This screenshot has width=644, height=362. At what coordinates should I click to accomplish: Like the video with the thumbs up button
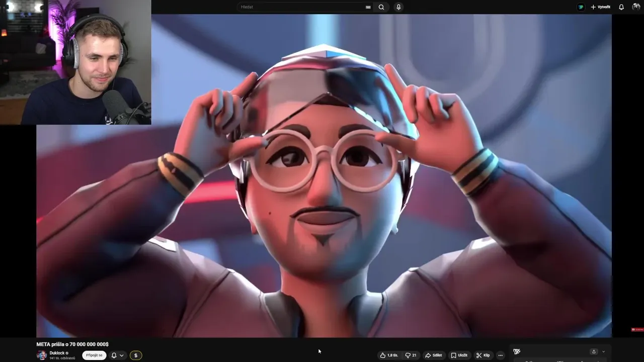coord(389,355)
